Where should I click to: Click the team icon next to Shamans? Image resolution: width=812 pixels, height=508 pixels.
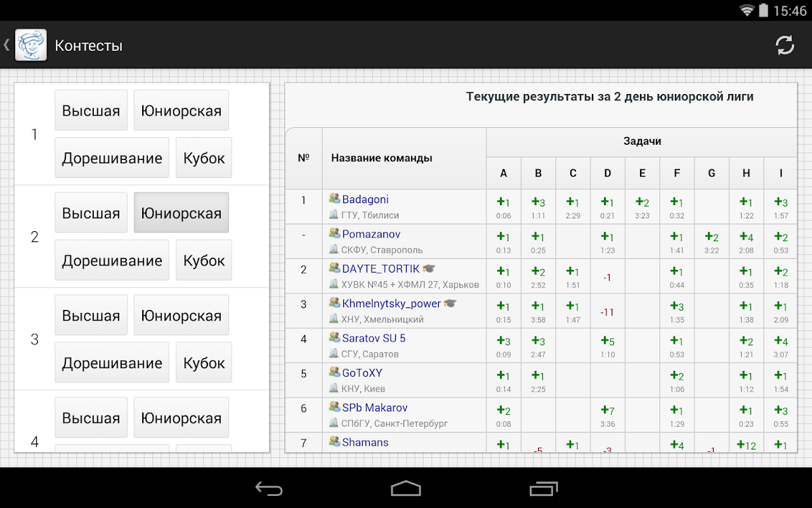[334, 442]
